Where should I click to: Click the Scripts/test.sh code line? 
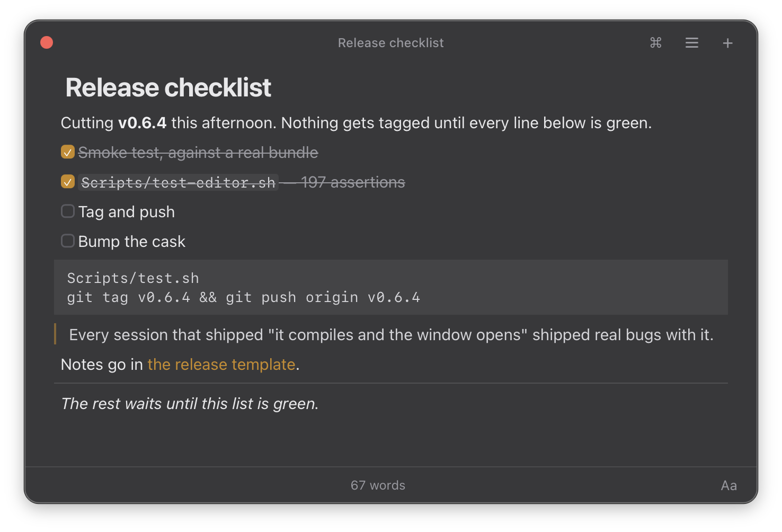click(x=133, y=278)
